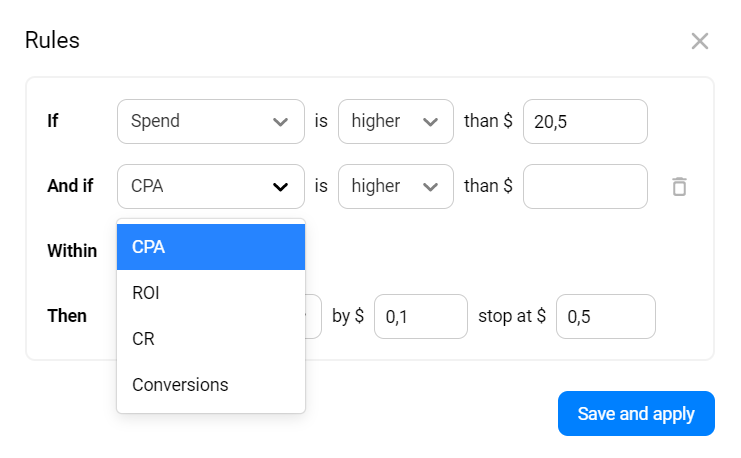Viewport: 741px width, 458px height.
Task: Click the empty And if amount field
Action: pyautogui.click(x=585, y=187)
